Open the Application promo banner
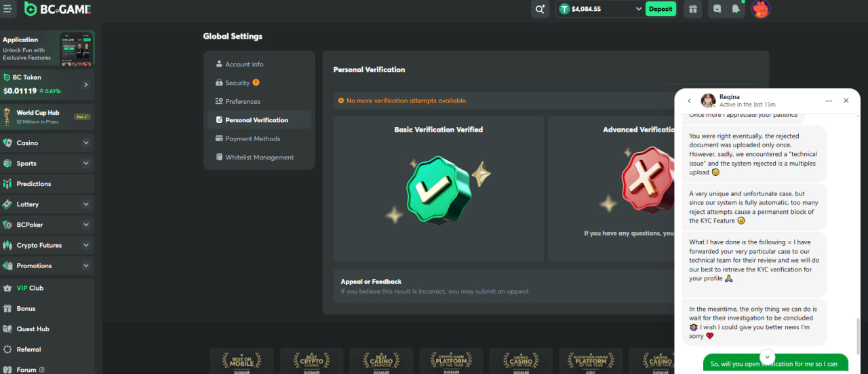 point(47,48)
